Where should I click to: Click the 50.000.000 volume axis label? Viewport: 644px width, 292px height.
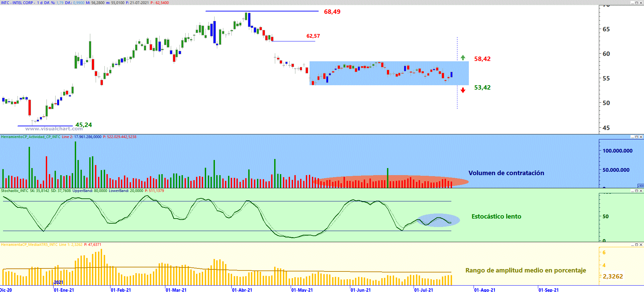point(616,170)
